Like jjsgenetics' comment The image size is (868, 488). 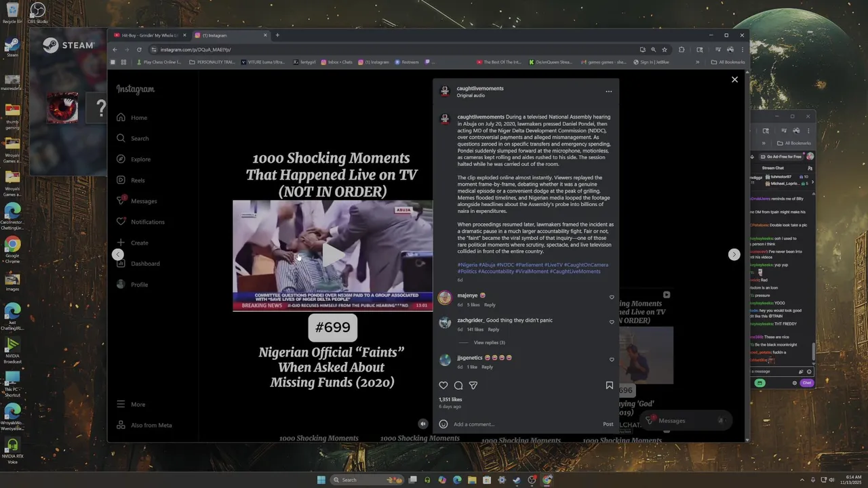pos(612,359)
